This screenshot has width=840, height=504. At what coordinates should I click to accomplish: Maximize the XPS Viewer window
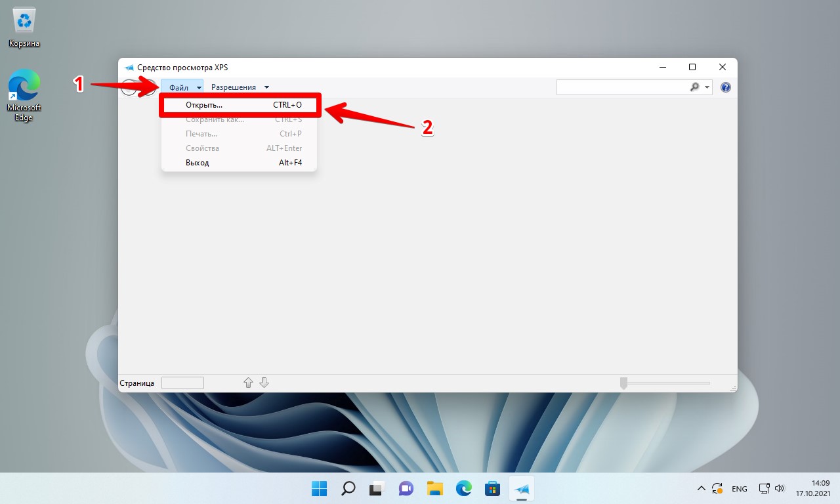692,67
